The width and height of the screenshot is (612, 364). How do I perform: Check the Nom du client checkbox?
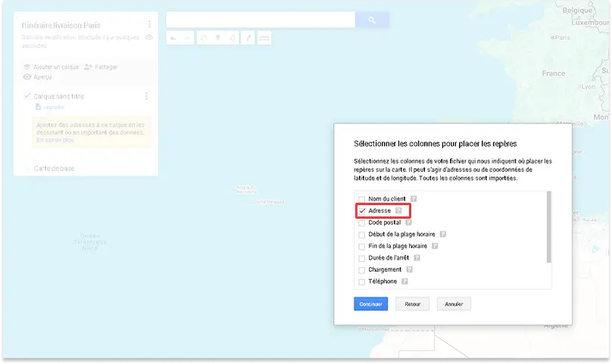point(362,199)
